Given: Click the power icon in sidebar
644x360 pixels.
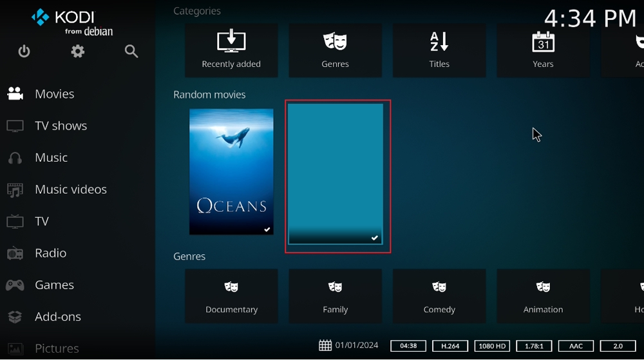Looking at the screenshot, I should click(24, 52).
